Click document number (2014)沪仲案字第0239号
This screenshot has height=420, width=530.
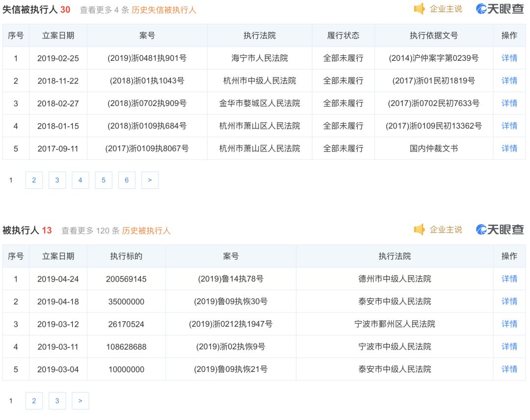[434, 58]
